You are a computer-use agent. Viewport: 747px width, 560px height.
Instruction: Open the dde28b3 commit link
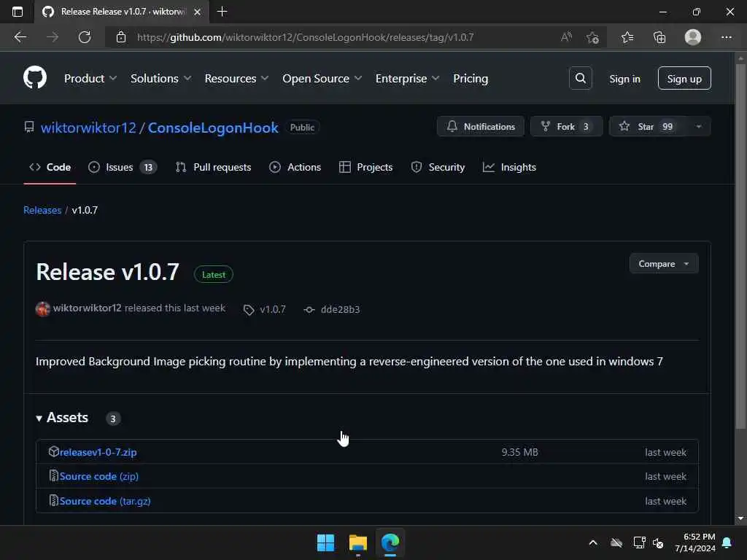[x=340, y=309]
